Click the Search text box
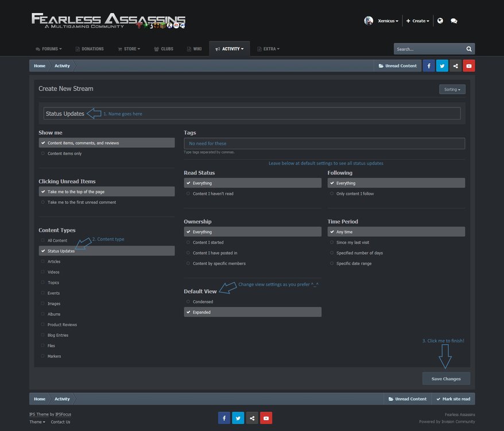504x431 pixels. tap(429, 49)
